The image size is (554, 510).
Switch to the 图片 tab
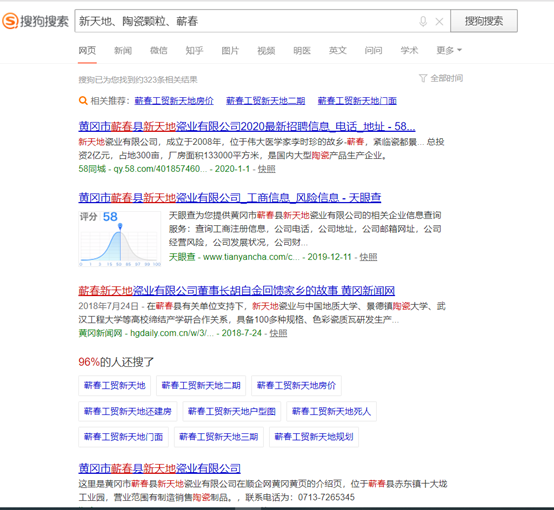230,51
